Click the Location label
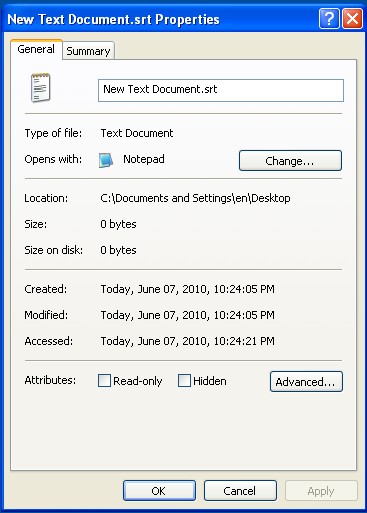Screen dimensions: 367x513 pyautogui.click(x=46, y=198)
